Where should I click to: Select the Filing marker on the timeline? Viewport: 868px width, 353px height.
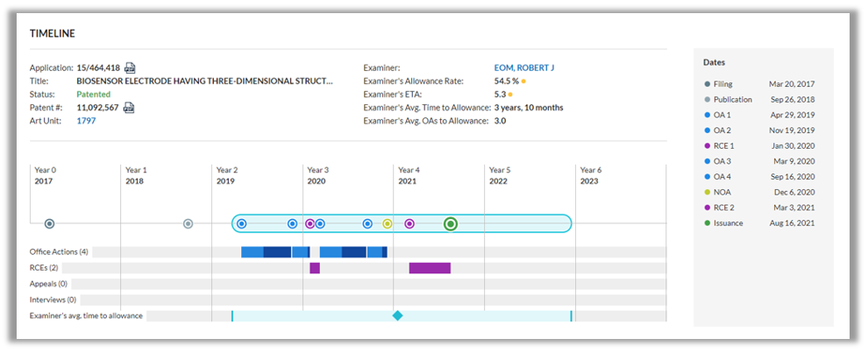point(49,223)
